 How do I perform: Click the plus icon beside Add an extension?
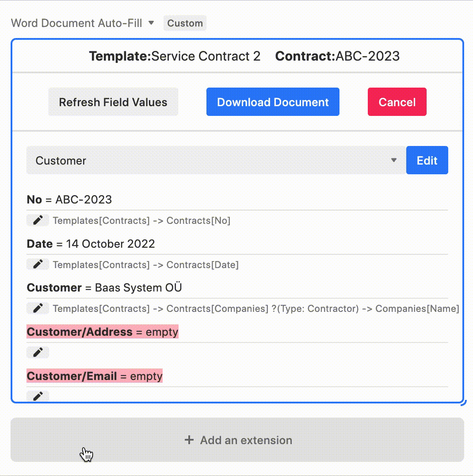[x=189, y=440]
